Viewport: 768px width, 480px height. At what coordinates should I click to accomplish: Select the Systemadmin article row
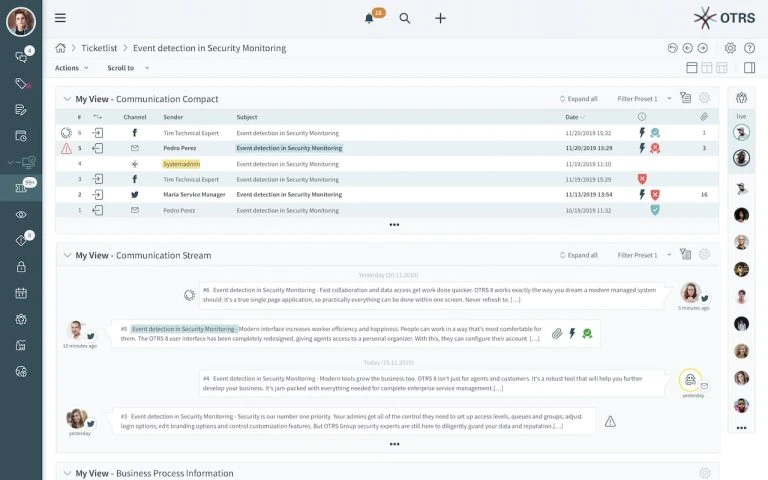387,164
